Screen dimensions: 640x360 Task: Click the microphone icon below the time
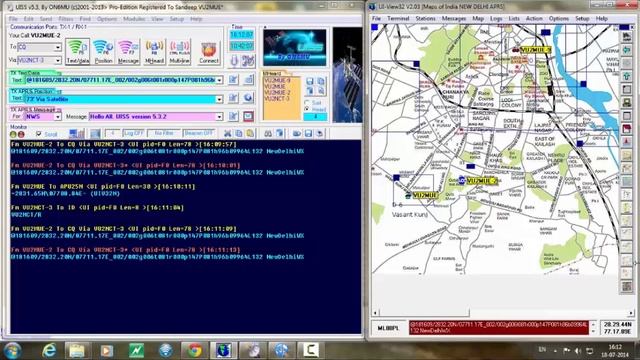pos(235,61)
